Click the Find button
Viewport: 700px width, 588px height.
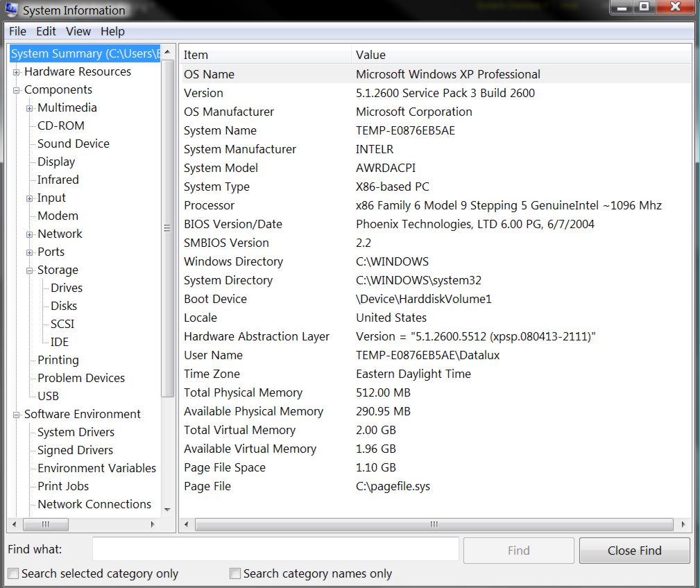(x=519, y=551)
